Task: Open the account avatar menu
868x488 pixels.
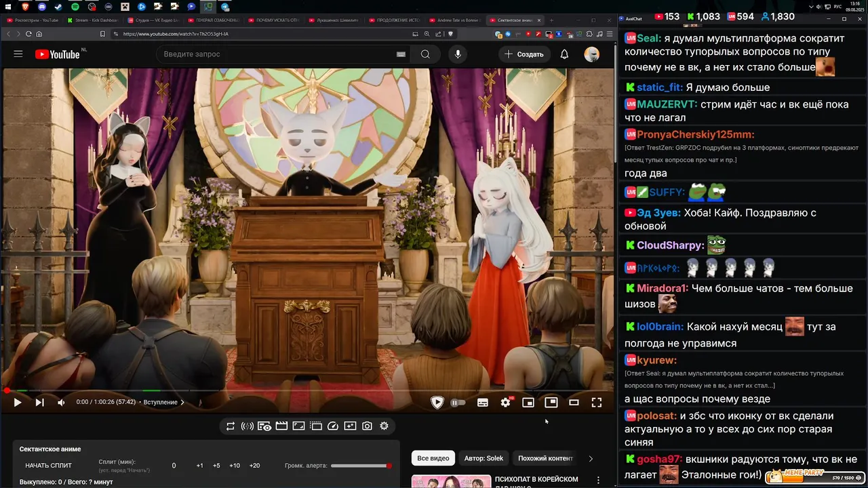Action: pos(592,54)
